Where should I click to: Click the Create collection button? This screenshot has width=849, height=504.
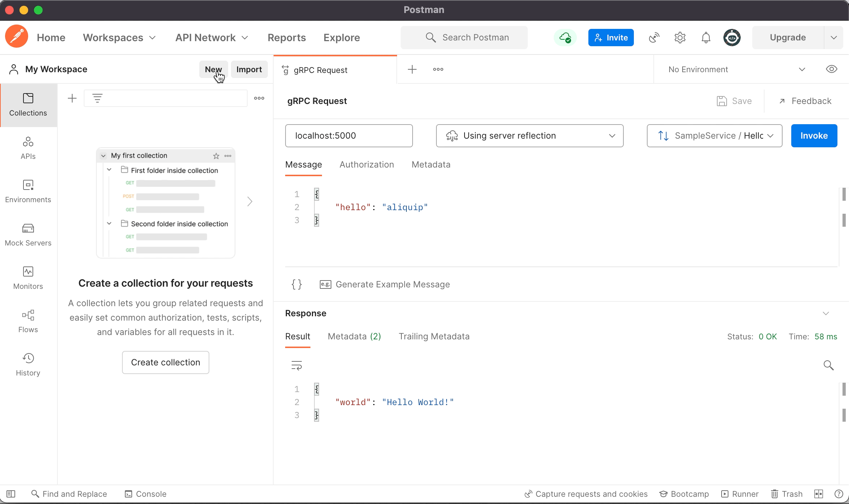(165, 362)
